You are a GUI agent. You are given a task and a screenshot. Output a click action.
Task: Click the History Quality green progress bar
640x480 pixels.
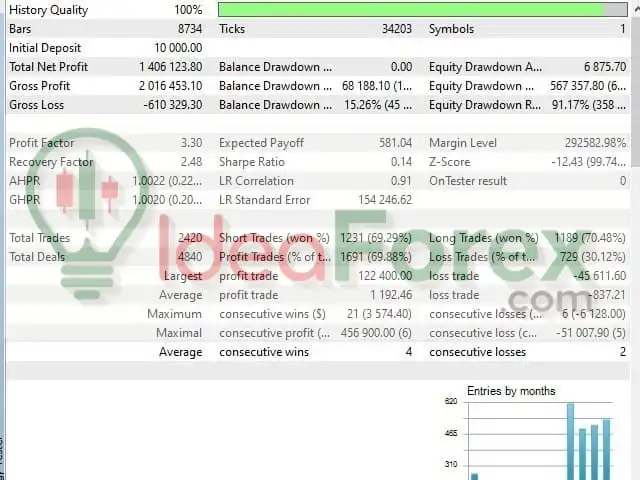422,10
